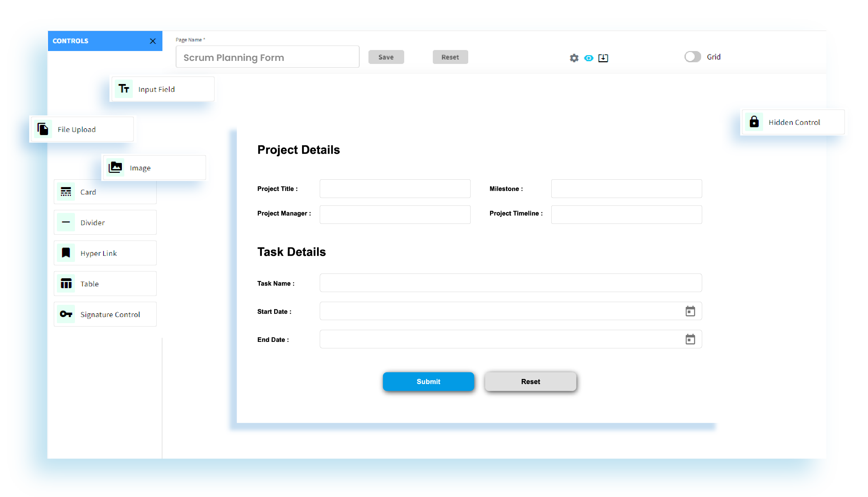The image size is (868, 497).
Task: Click Reset next to Save
Action: (450, 57)
